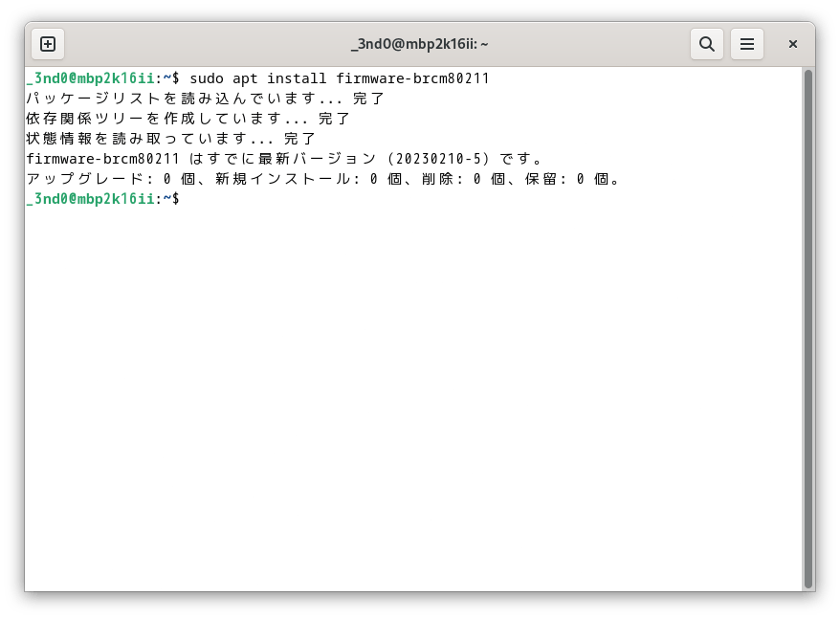The image size is (840, 619).
Task: Open the terminal search tool
Action: point(707,44)
